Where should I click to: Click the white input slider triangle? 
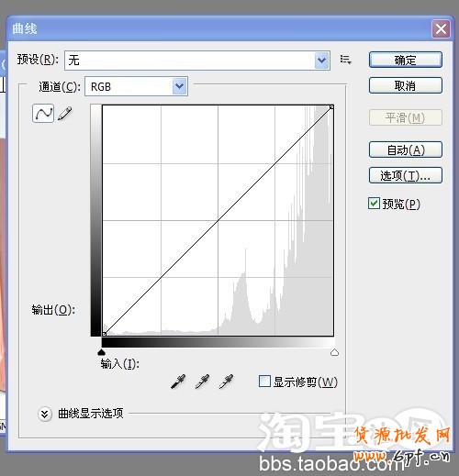[x=334, y=352]
